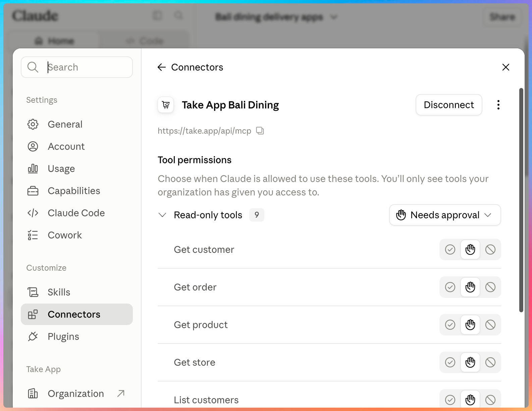The height and width of the screenshot is (411, 532).
Task: Collapse the Read-only tools section
Action: pos(162,215)
